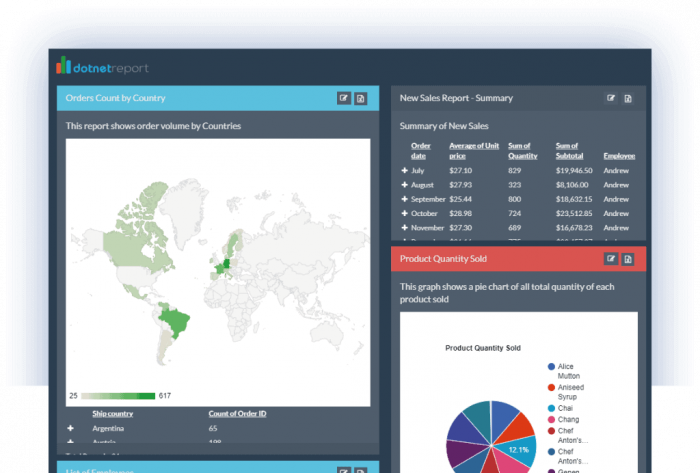The image size is (700, 473).
Task: Click Australia on the world map
Action: click(327, 336)
